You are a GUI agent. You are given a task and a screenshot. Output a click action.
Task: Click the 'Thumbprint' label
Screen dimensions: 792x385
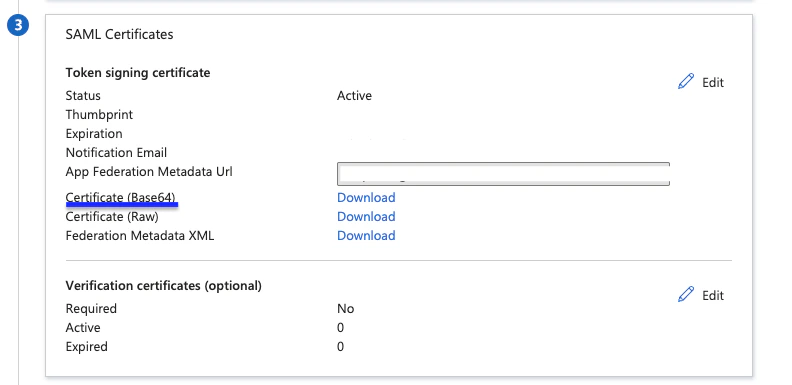tap(100, 115)
